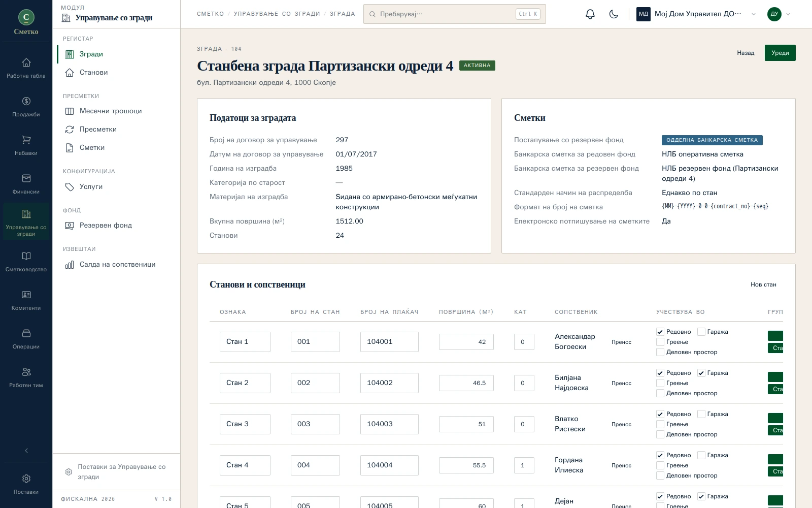
Task: Focus the Пребарувај search field
Action: [x=454, y=14]
